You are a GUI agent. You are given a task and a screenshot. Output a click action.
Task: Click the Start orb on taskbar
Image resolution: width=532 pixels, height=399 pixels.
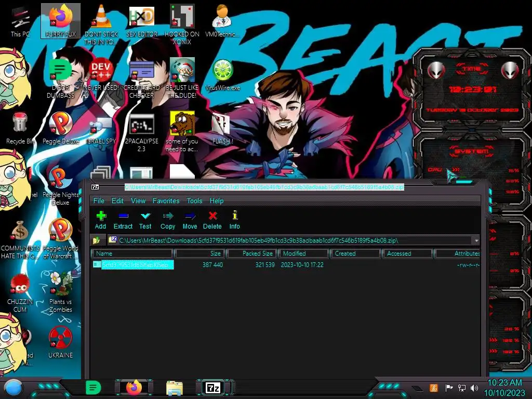[14, 388]
